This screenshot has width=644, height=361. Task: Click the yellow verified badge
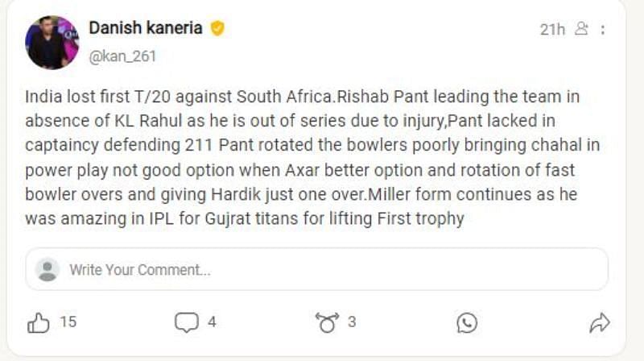pos(217,29)
